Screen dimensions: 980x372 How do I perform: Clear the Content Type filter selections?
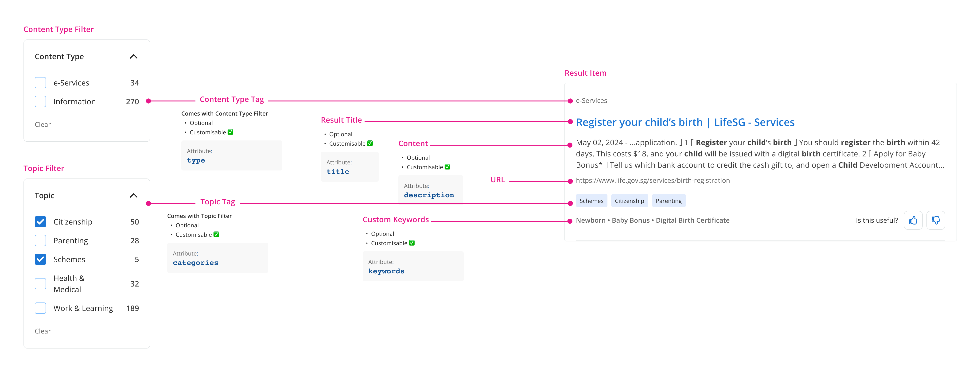pos(43,124)
